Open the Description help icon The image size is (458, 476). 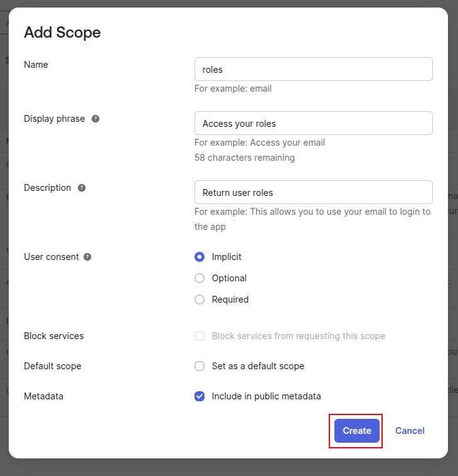tap(82, 188)
